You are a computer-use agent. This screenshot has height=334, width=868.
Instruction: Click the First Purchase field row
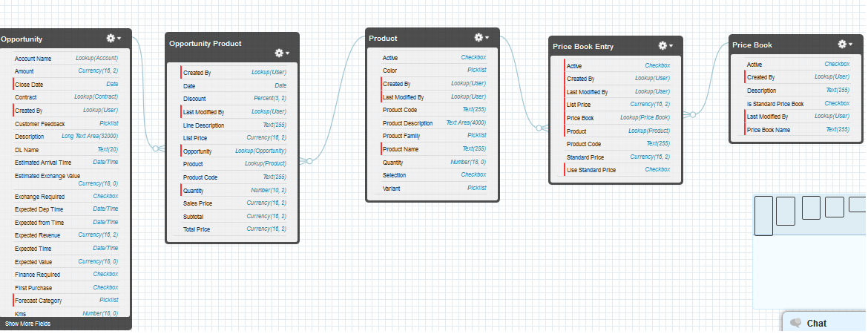click(x=66, y=287)
